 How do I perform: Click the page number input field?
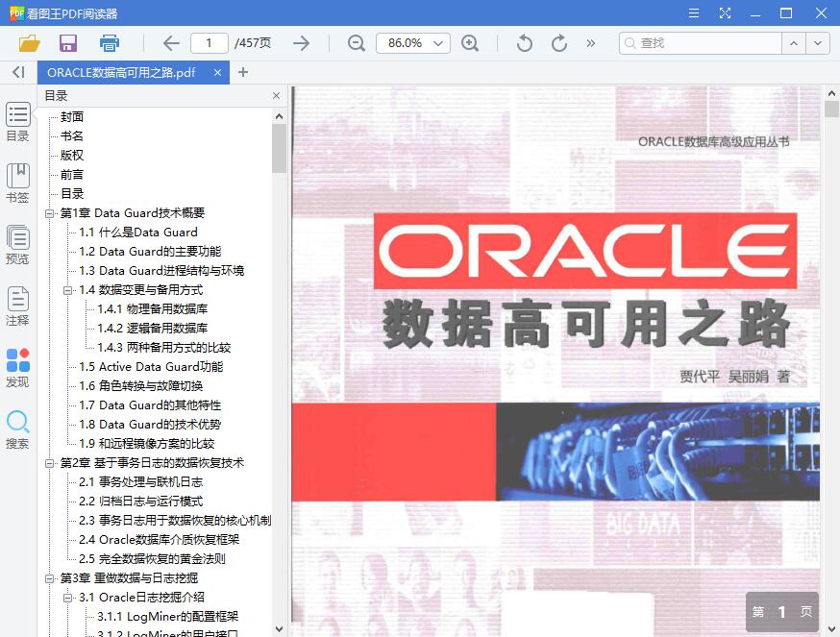[x=209, y=43]
